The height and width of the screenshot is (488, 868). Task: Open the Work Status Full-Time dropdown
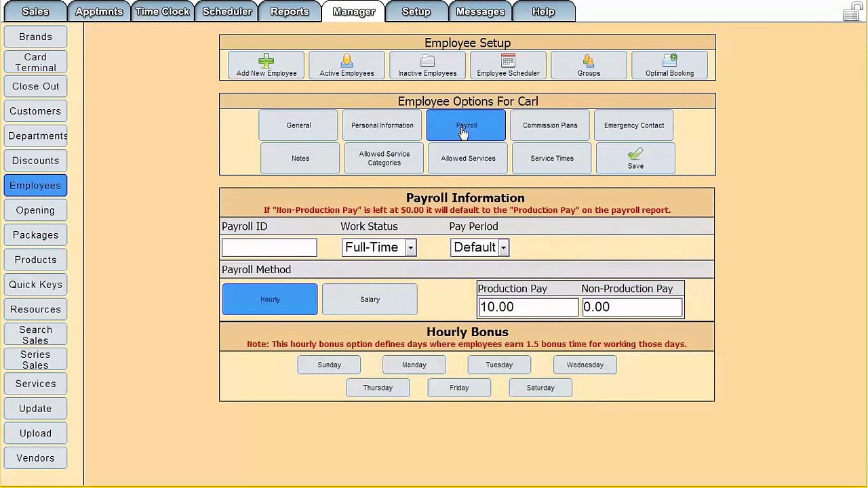point(379,247)
